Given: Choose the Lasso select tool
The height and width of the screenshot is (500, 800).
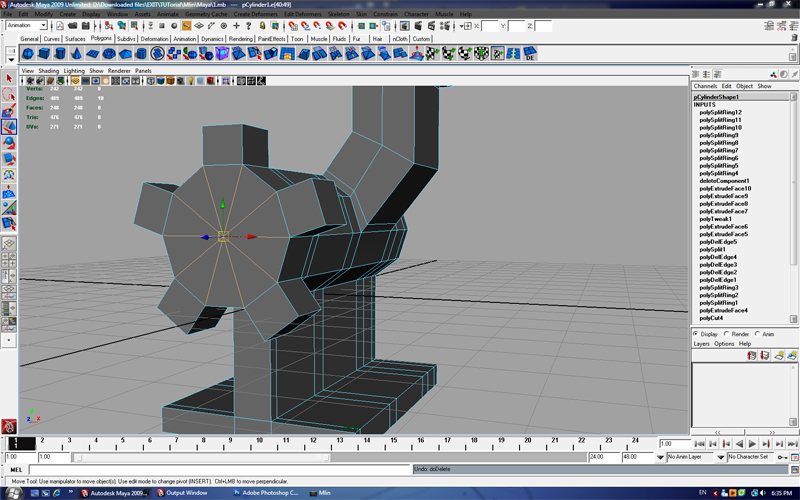Looking at the screenshot, I should coord(9,94).
